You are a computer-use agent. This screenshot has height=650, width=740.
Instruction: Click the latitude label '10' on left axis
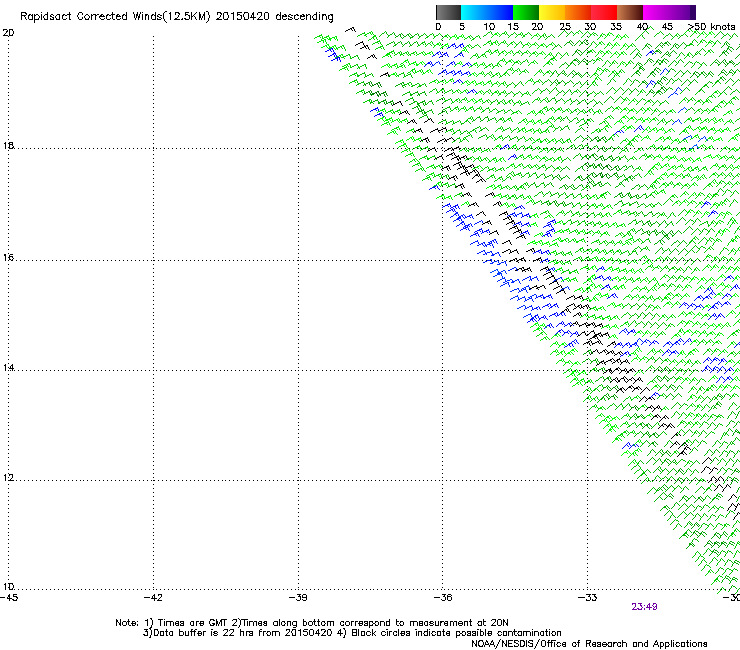[8, 586]
